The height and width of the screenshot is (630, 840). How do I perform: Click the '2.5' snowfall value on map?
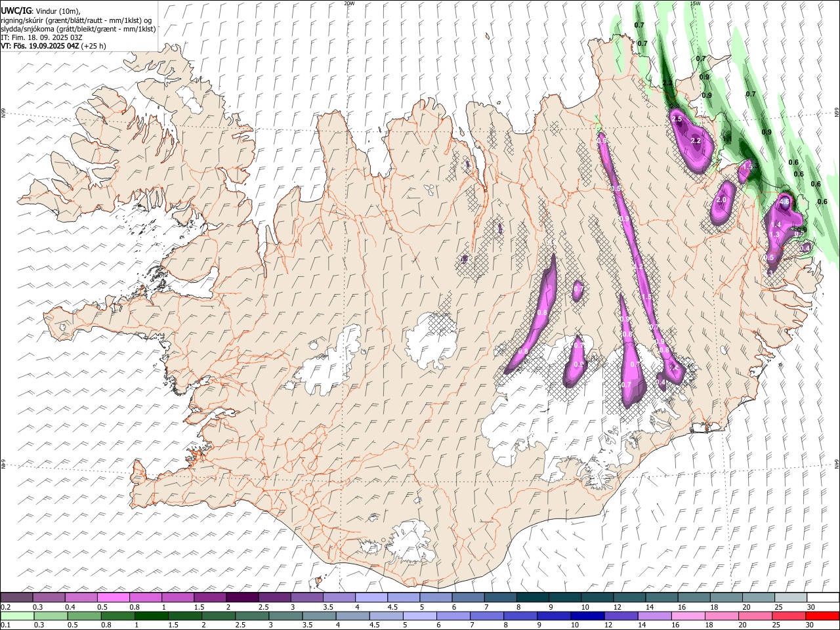(x=677, y=119)
